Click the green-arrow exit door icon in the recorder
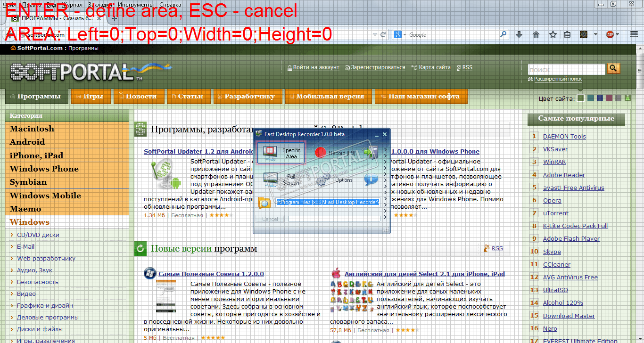 click(x=371, y=153)
